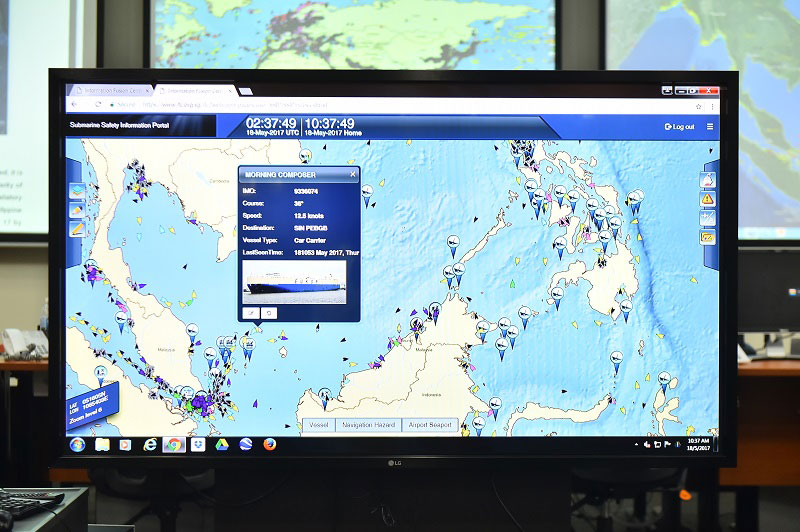Select the pencil draw tool
Screen dimensions: 800x532
pyautogui.click(x=76, y=210)
